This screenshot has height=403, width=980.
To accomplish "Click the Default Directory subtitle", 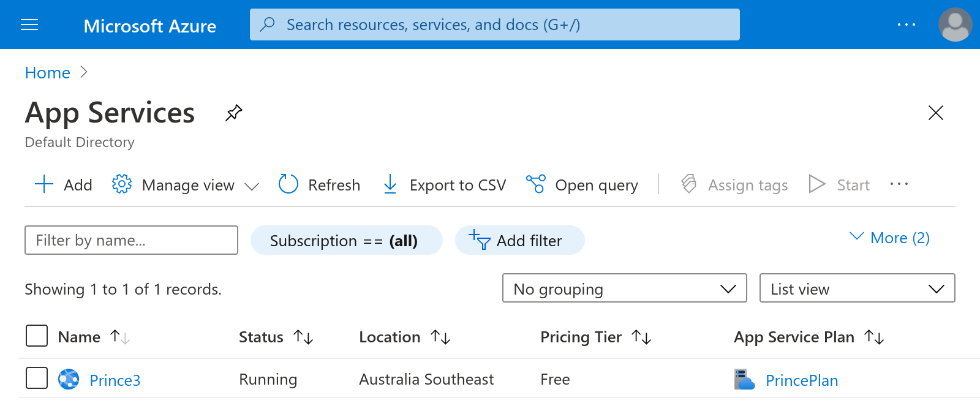I will tap(80, 142).
